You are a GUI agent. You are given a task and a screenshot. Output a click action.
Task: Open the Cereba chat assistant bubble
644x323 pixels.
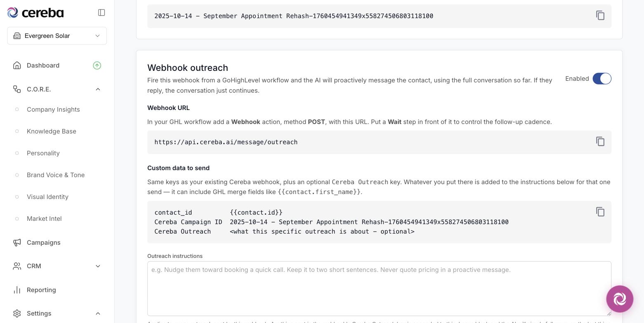(620, 299)
